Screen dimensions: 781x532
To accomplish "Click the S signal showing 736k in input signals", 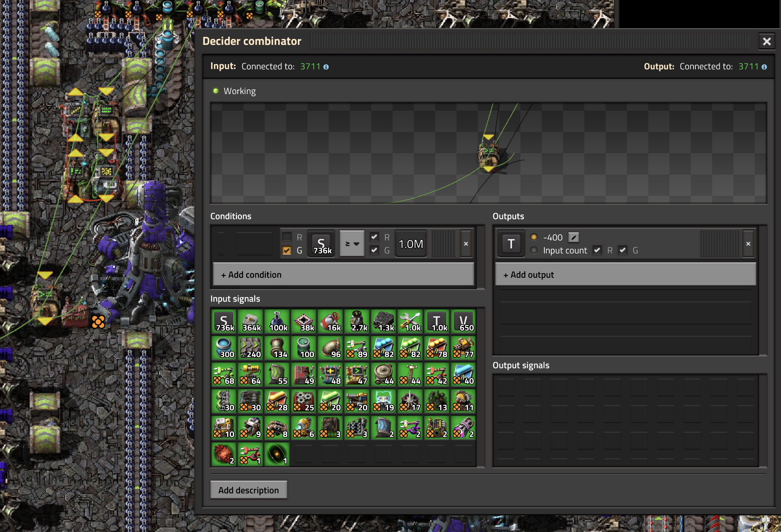I will (224, 321).
